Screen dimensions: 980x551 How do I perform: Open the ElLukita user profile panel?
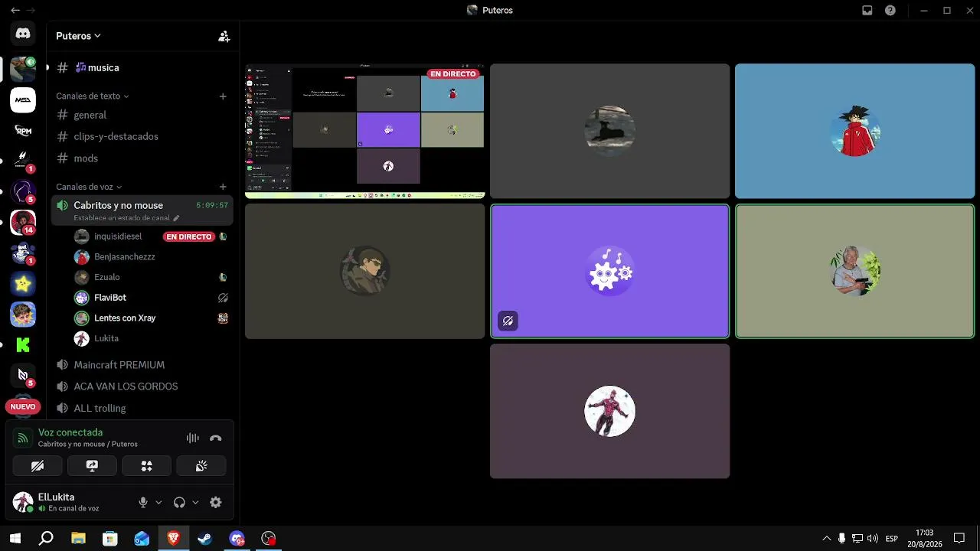click(x=70, y=502)
